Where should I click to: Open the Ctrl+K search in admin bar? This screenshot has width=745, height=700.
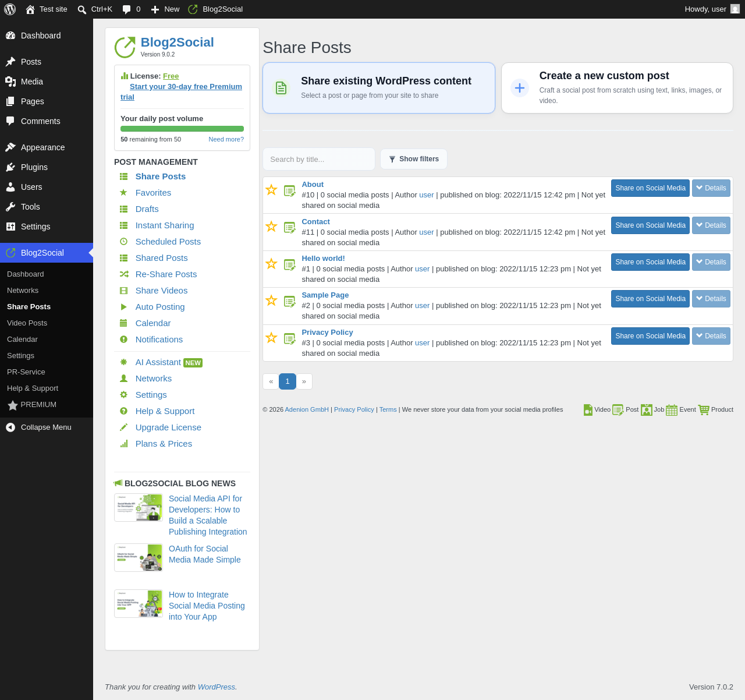click(x=95, y=9)
